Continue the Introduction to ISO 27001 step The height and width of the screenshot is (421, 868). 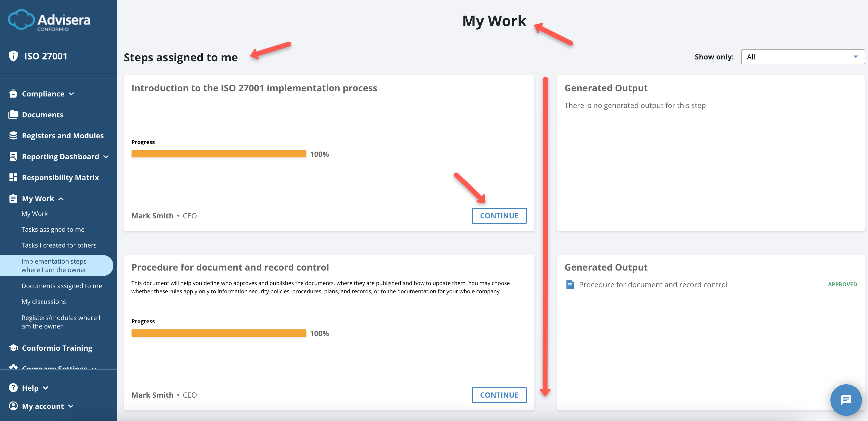click(499, 216)
